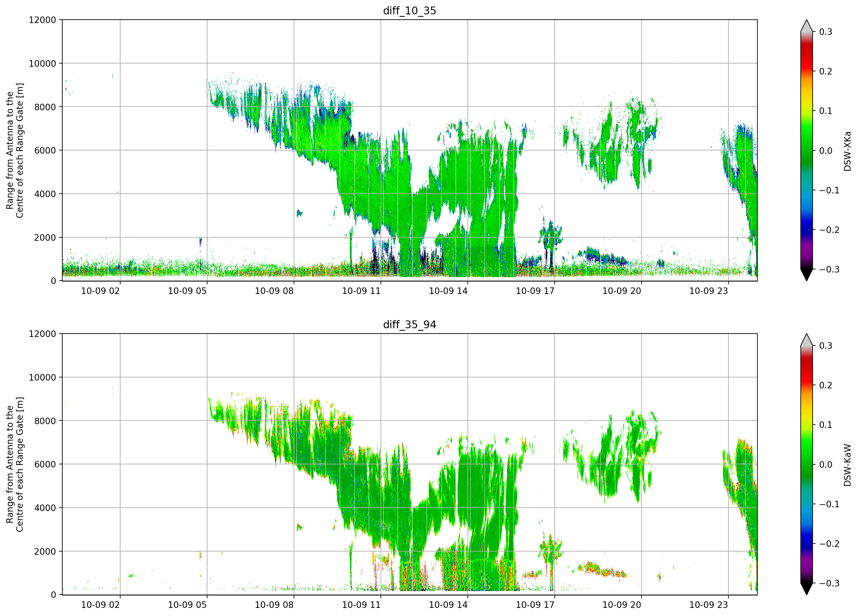Click the 0.0 tick on DSW-XKa colorbar

pyautogui.click(x=826, y=151)
